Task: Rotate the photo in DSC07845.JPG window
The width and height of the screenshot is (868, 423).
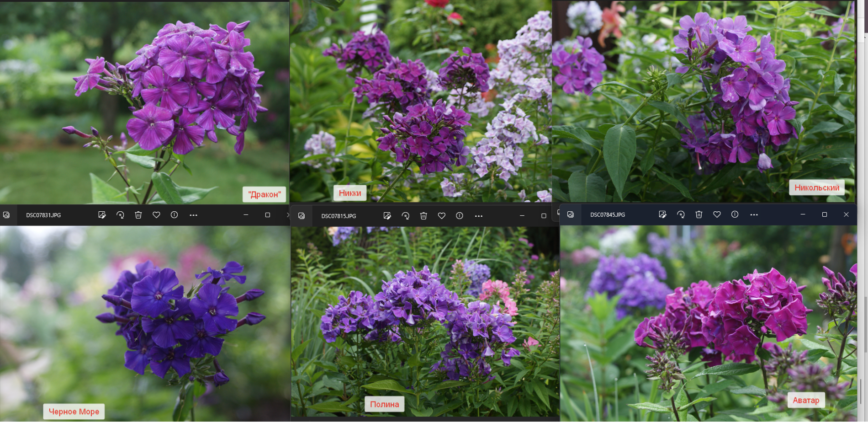Action: [681, 214]
